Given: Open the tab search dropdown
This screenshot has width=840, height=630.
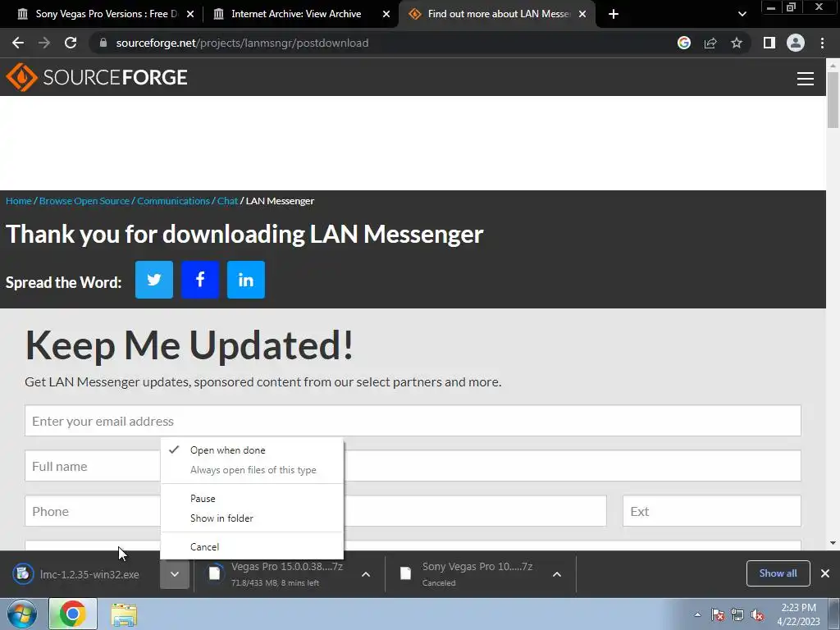Looking at the screenshot, I should (x=742, y=14).
